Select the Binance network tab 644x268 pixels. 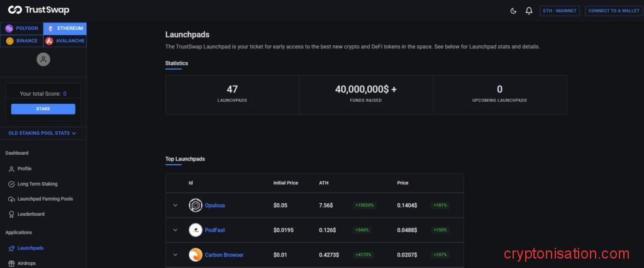pos(22,41)
